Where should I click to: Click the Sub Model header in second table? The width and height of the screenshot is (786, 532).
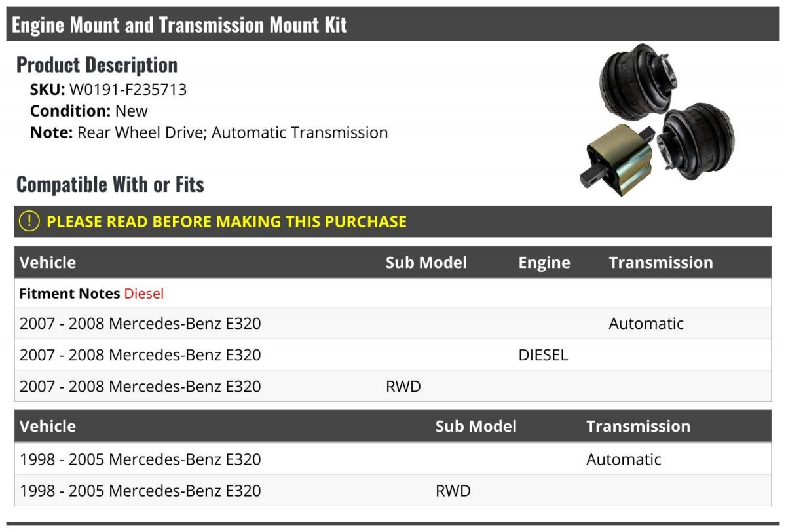tap(476, 427)
